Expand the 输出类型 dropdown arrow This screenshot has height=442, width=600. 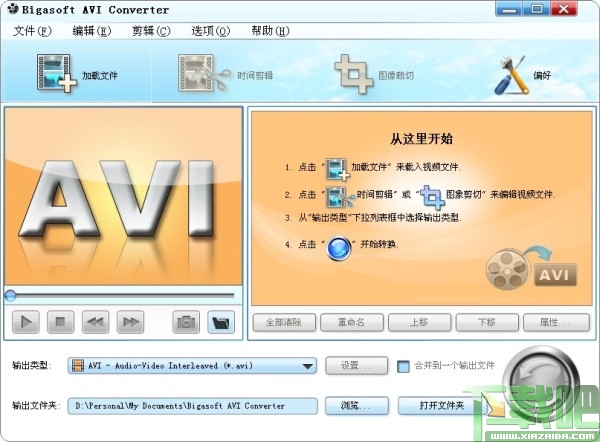pyautogui.click(x=307, y=366)
